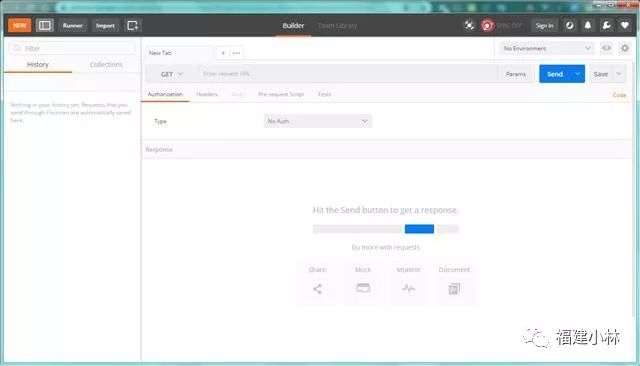Switch to the Team Library tab
The image size is (640, 366).
coord(337,25)
